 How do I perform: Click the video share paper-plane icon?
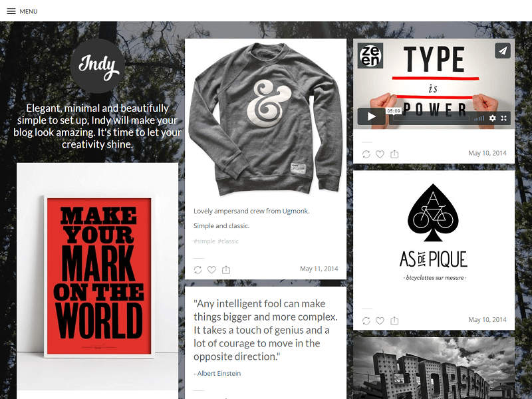tap(503, 51)
